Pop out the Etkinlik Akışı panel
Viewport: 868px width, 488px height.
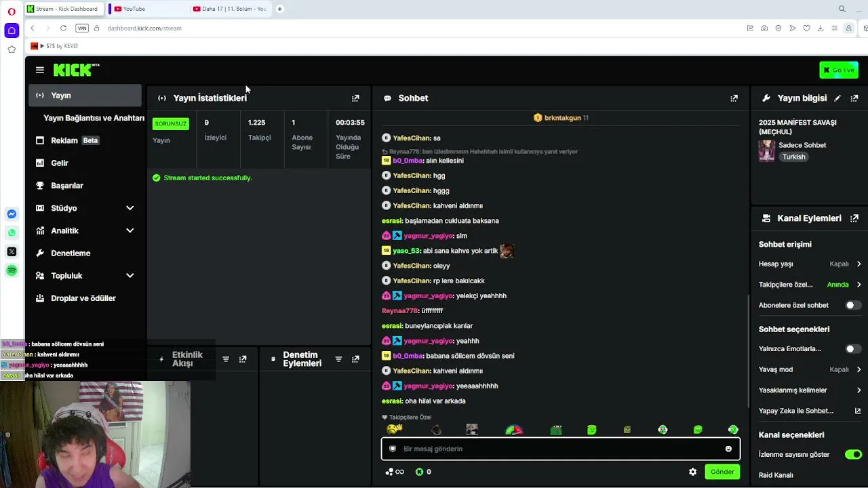coord(243,359)
